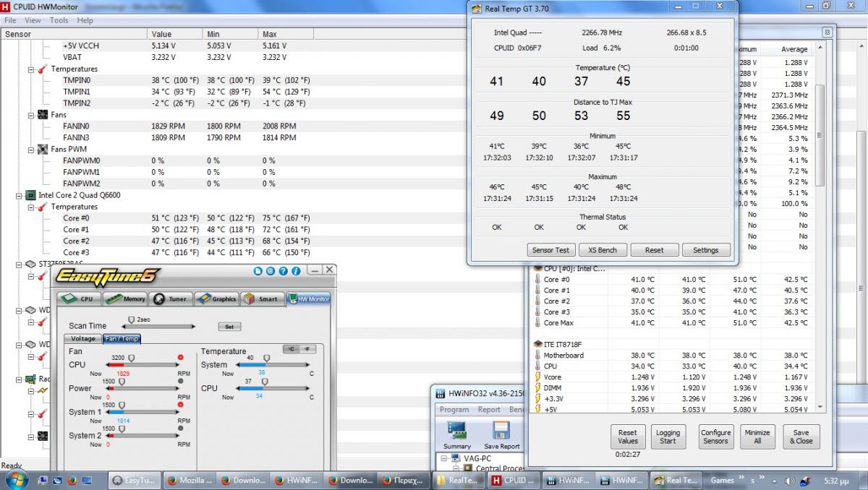This screenshot has height=490, width=868.
Task: Click Reset Values in HWiNFO sensors window
Action: click(x=628, y=437)
